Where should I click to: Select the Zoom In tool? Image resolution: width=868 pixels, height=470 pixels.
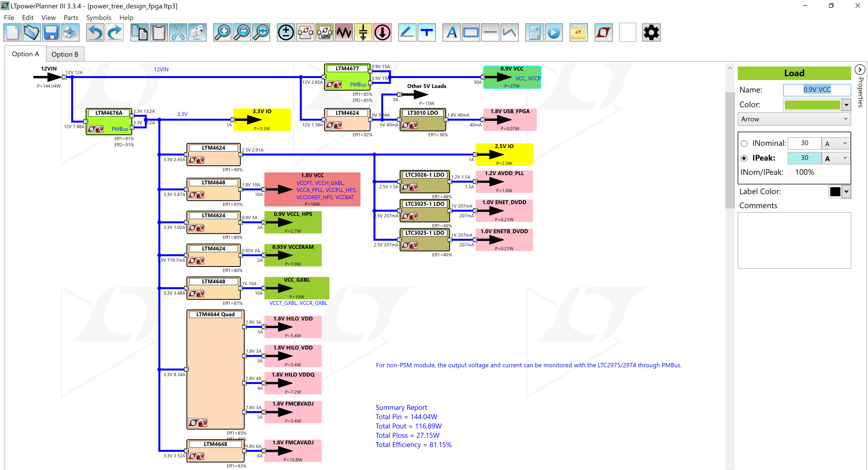[222, 32]
